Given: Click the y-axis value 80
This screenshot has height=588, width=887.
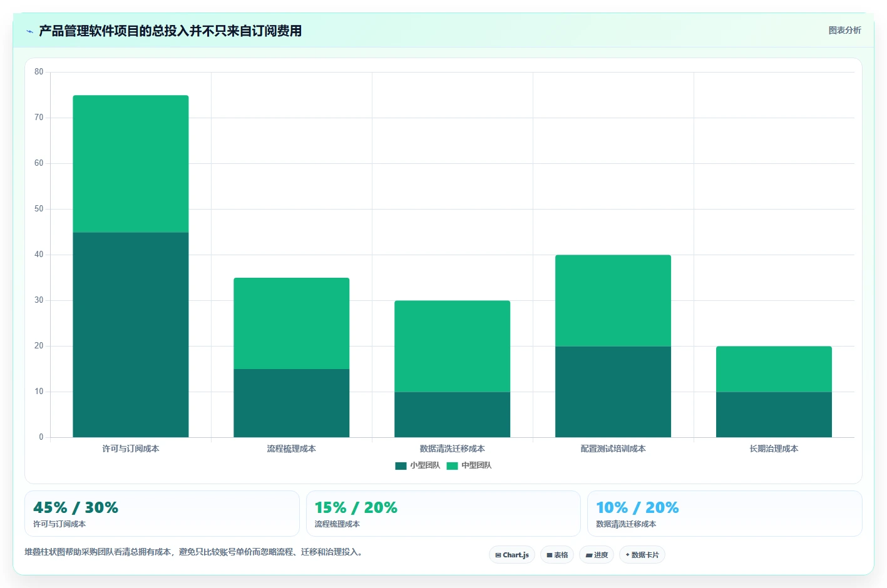Looking at the screenshot, I should click(39, 72).
